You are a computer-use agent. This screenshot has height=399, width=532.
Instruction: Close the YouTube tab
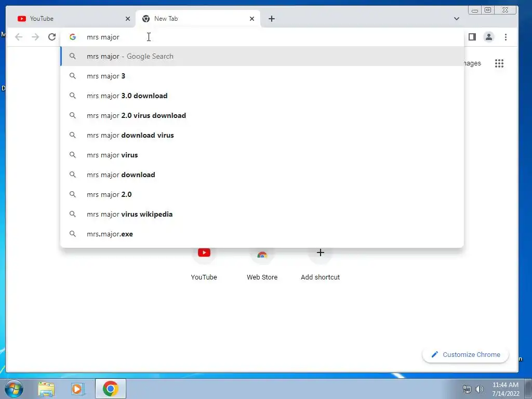coord(128,19)
